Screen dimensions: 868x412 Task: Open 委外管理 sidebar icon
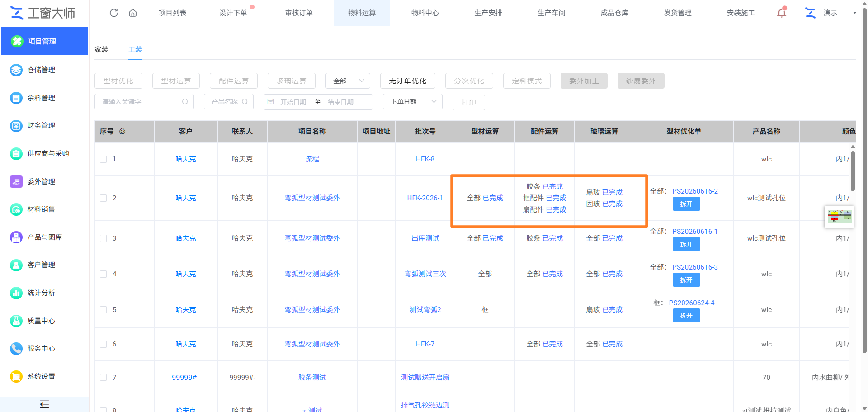pos(16,181)
